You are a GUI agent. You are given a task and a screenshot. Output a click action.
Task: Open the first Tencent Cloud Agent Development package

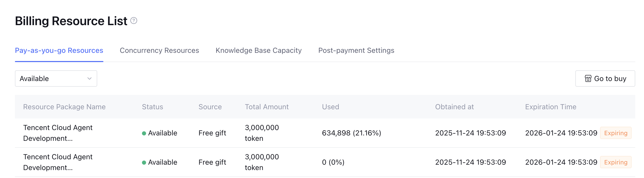click(58, 133)
